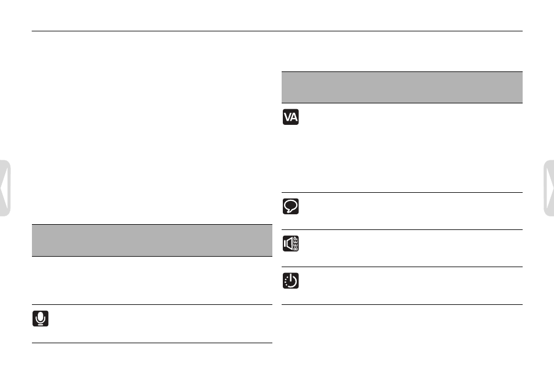
Task: Click the blank area beside power timer icon
Action: [412, 286]
